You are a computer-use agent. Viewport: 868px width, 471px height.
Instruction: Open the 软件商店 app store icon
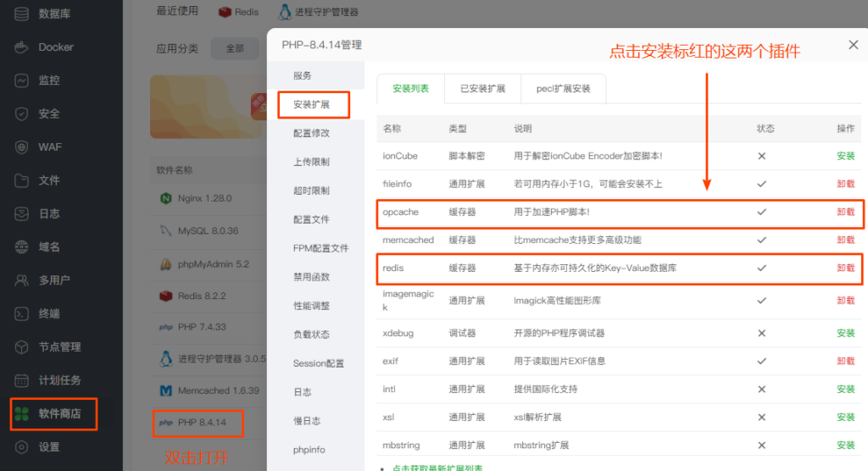pos(21,413)
